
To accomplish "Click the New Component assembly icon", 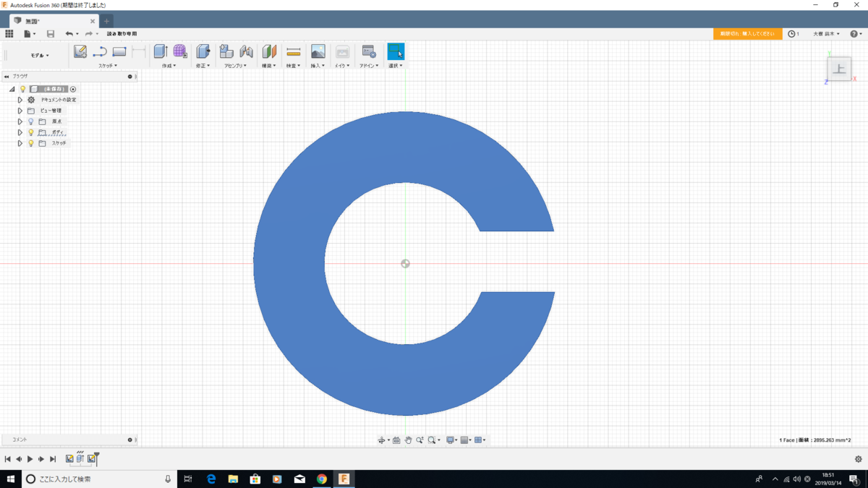I will (226, 51).
